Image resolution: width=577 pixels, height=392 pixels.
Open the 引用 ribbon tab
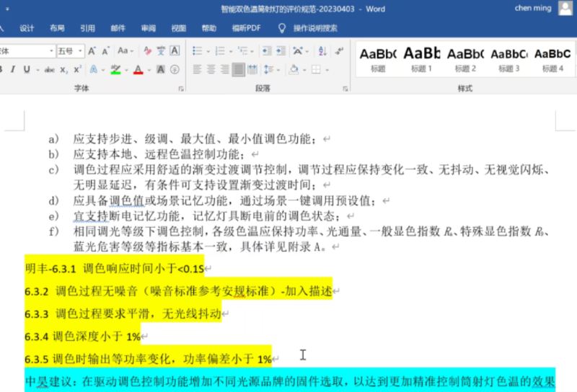pos(87,28)
